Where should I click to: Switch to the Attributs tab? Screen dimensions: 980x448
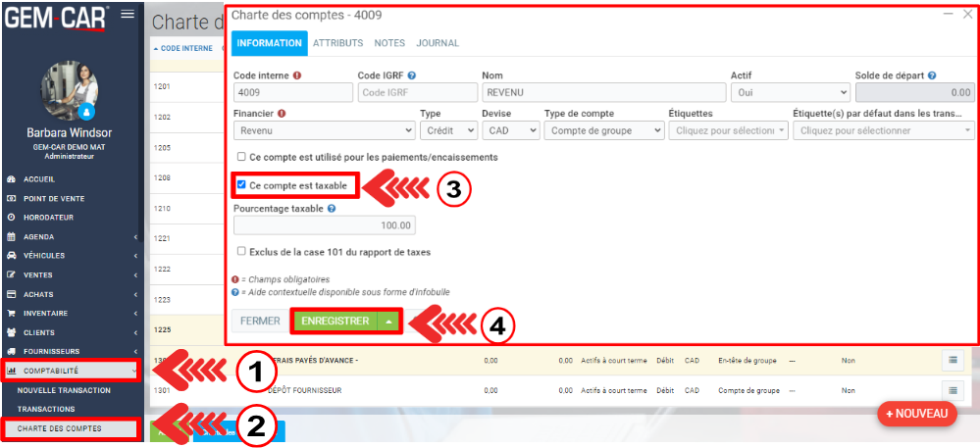coord(337,43)
